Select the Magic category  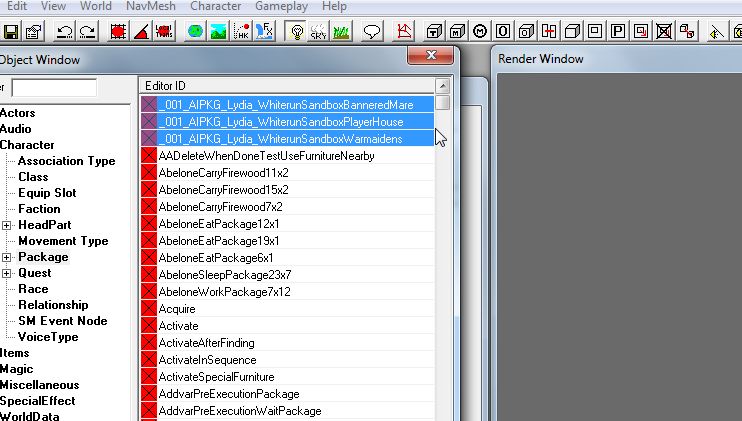[x=17, y=369]
